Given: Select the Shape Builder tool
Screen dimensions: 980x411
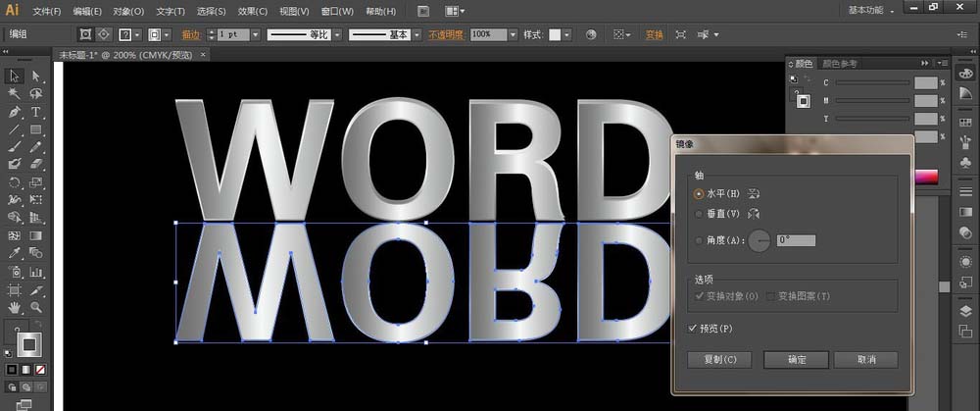Looking at the screenshot, I should (15, 218).
